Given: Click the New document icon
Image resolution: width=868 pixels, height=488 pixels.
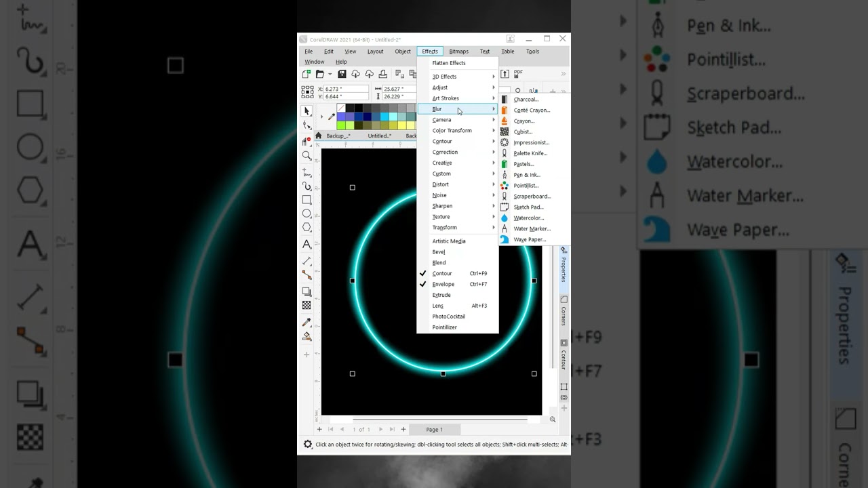Looking at the screenshot, I should coord(307,74).
